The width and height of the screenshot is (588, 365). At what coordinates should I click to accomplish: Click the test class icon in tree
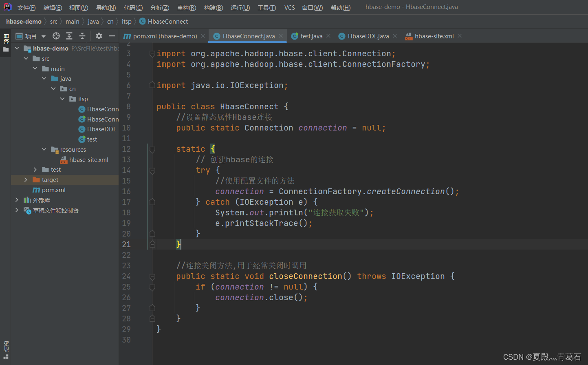tap(82, 139)
